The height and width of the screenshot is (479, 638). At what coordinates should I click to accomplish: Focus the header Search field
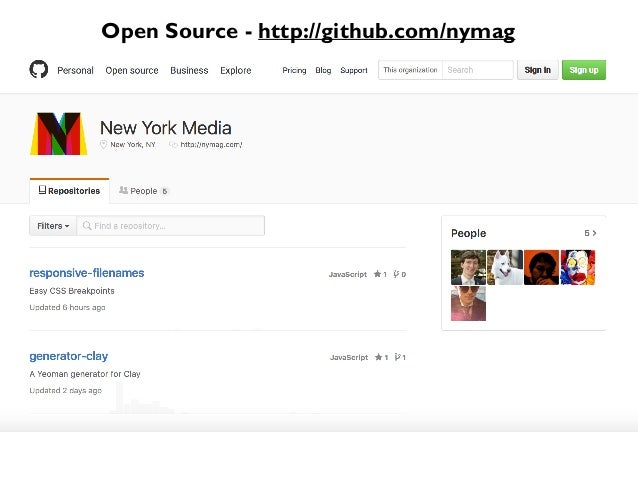[478, 70]
